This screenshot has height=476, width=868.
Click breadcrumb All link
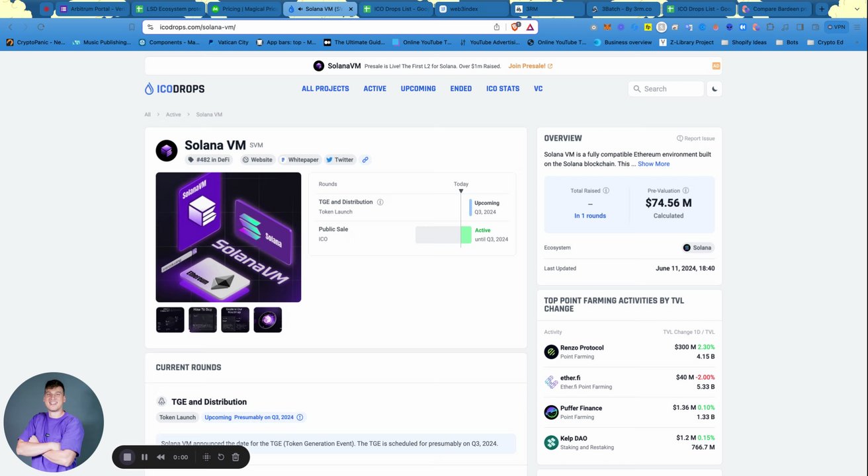(x=148, y=114)
